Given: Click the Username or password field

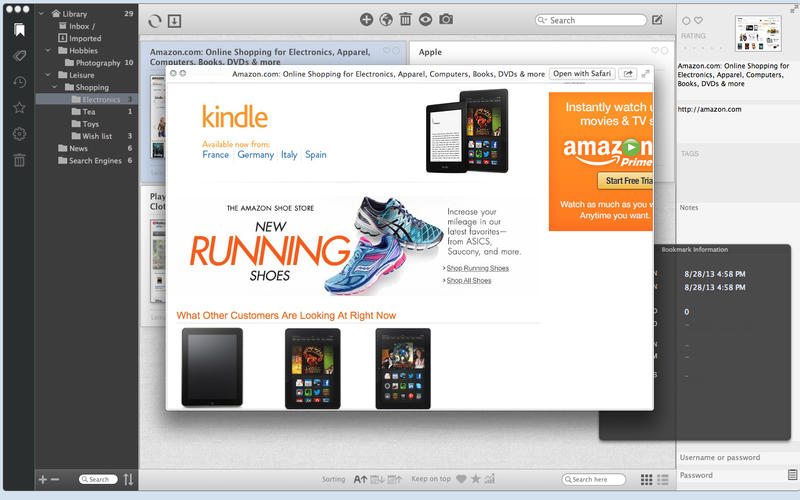Looking at the screenshot, I should click(x=737, y=458).
